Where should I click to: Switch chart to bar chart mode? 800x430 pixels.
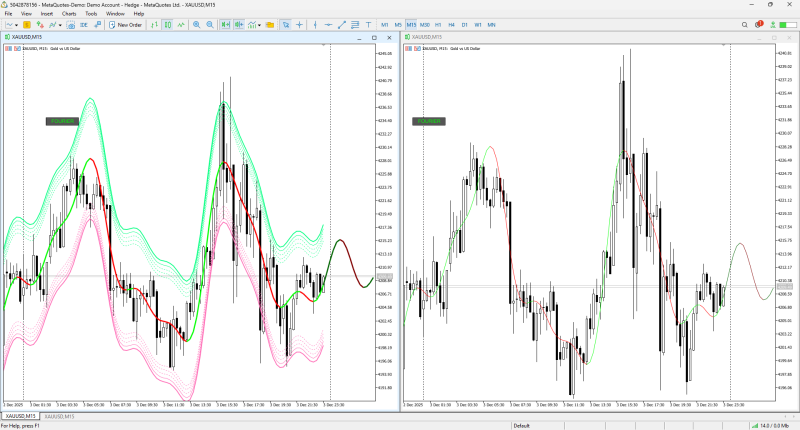click(154, 24)
